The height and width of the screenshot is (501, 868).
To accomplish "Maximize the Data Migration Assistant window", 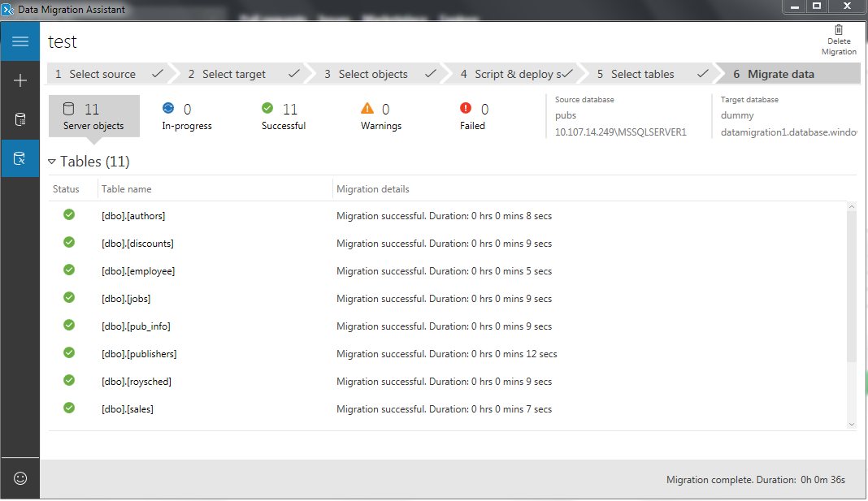I will click(817, 6).
